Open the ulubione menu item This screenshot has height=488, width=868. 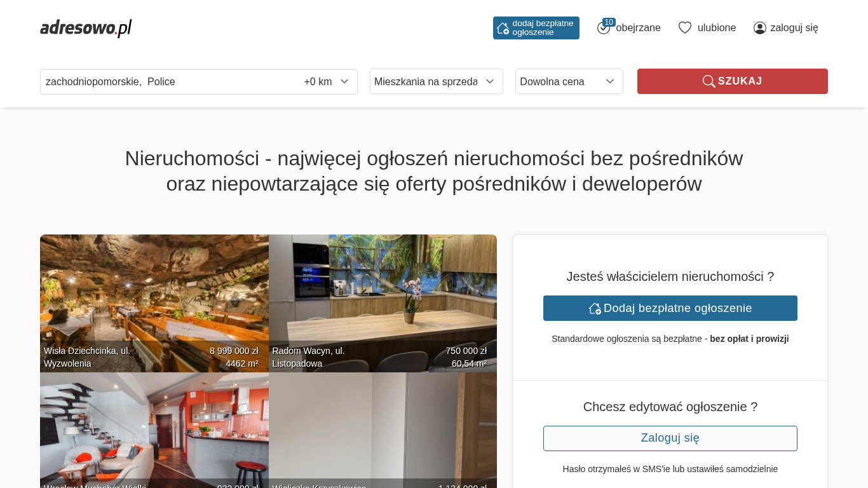716,28
